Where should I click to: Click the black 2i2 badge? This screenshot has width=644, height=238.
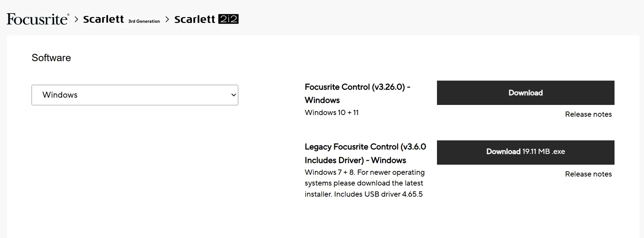[x=228, y=19]
